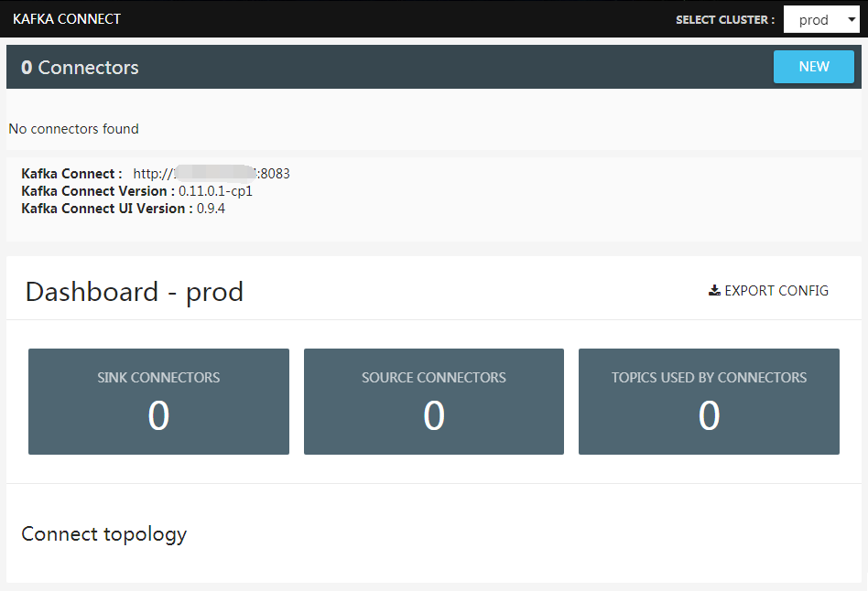Select the No connectors found message
Image resolution: width=868 pixels, height=591 pixels.
click(73, 128)
